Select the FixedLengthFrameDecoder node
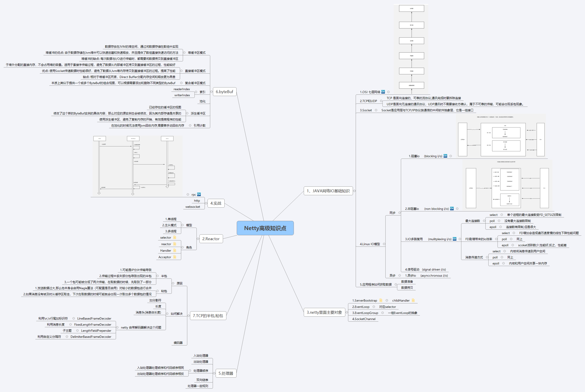 point(93,325)
